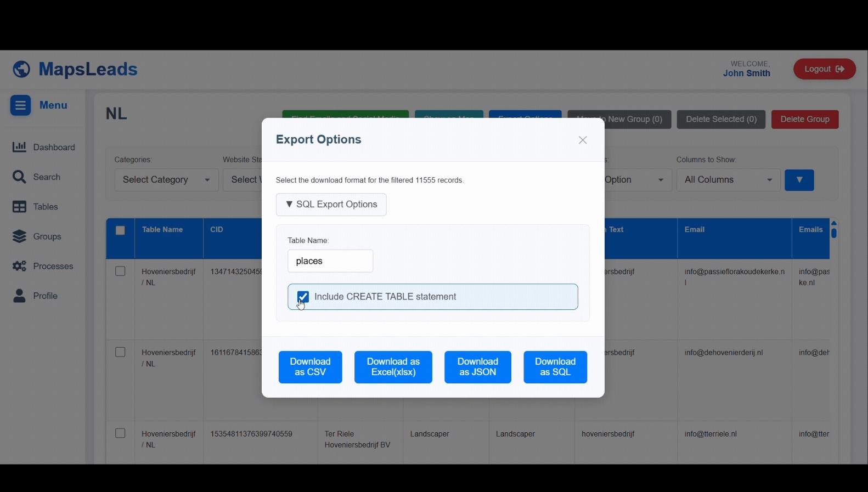Click Move to New Group (0) button
This screenshot has width=868, height=492.
coord(637,120)
